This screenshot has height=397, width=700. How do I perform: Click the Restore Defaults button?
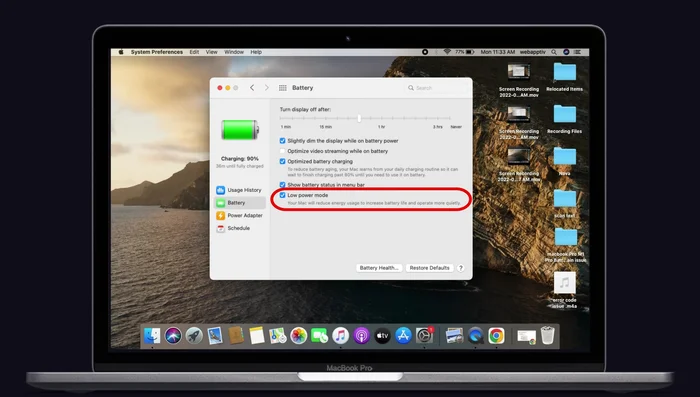point(429,268)
